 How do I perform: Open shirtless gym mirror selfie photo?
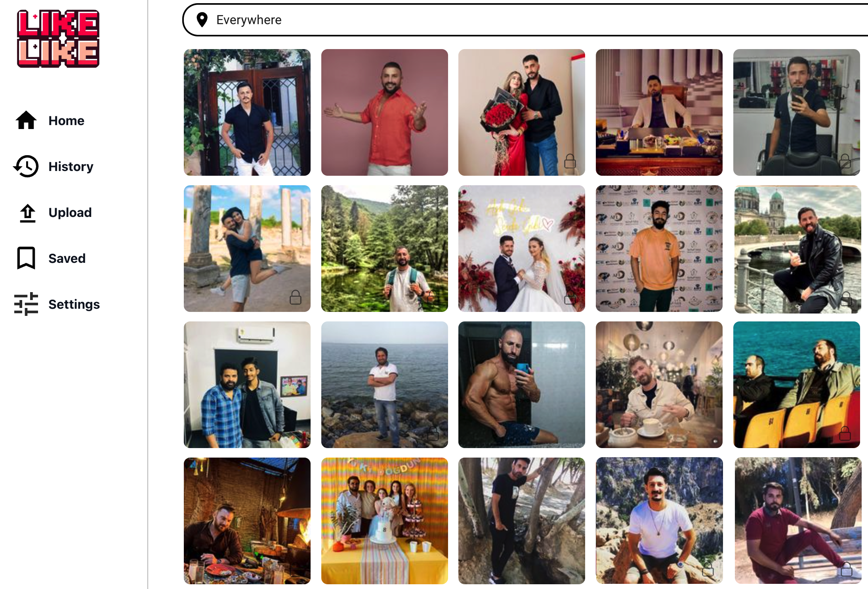click(522, 385)
